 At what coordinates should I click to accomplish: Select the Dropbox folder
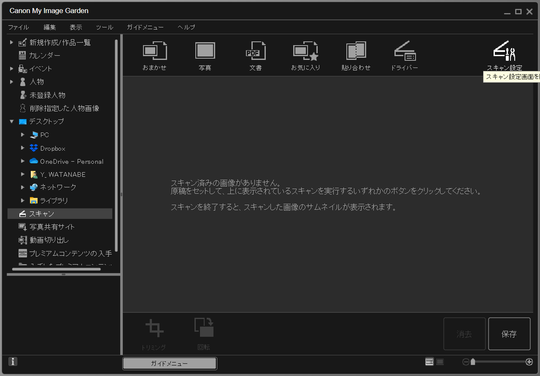tap(52, 148)
